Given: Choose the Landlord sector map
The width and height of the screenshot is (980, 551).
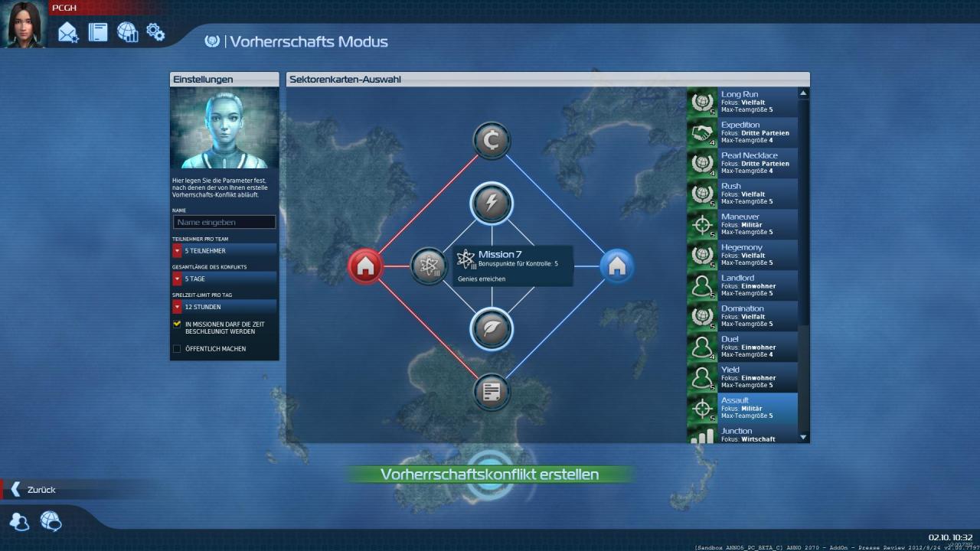Looking at the screenshot, I should pyautogui.click(x=743, y=285).
